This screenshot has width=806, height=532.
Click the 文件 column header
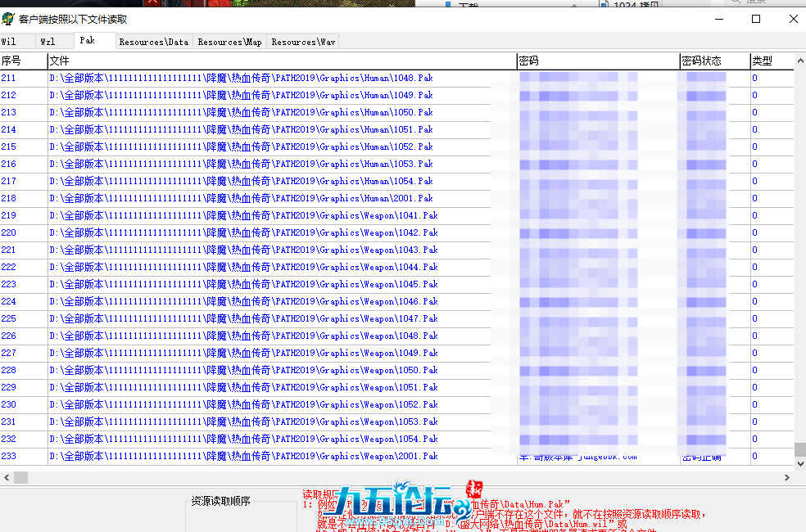click(x=283, y=61)
